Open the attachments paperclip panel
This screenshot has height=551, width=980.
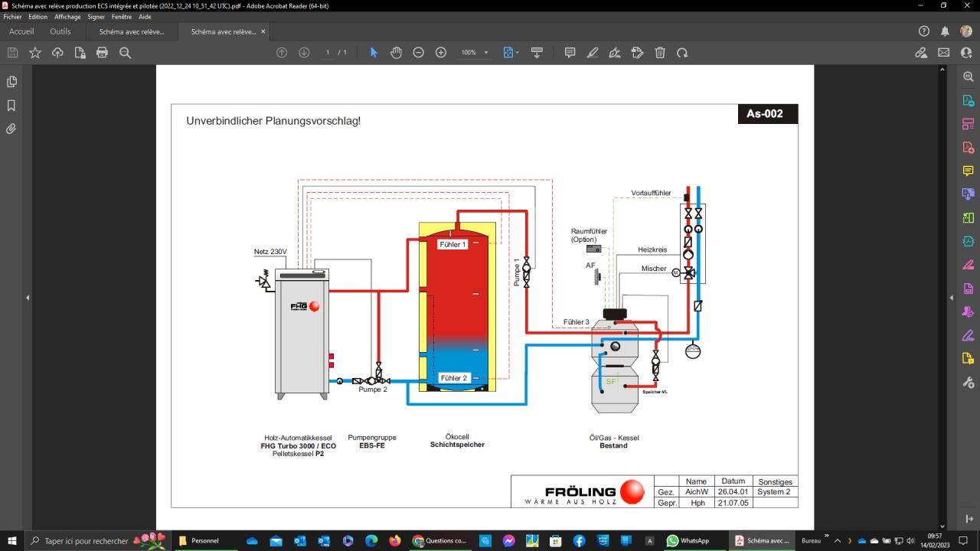(x=11, y=129)
